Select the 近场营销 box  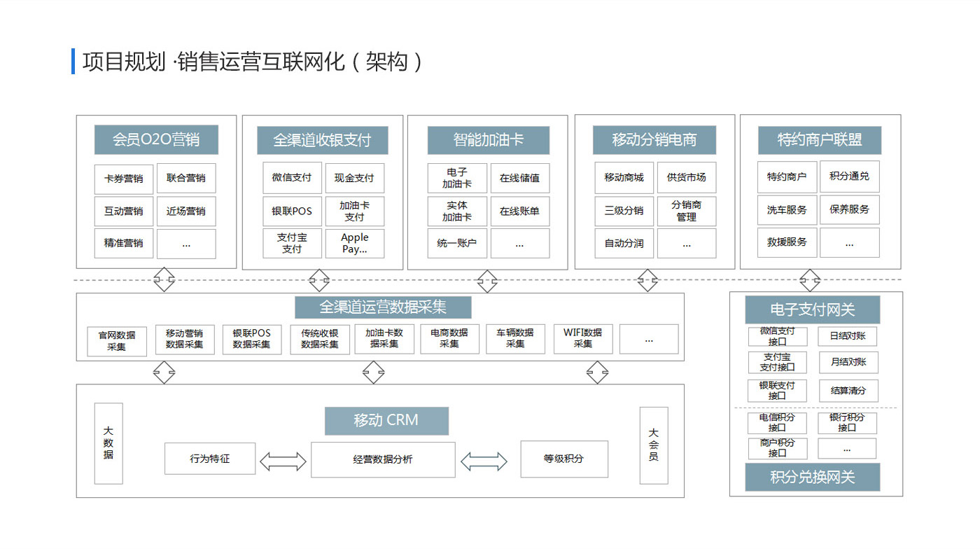(186, 211)
